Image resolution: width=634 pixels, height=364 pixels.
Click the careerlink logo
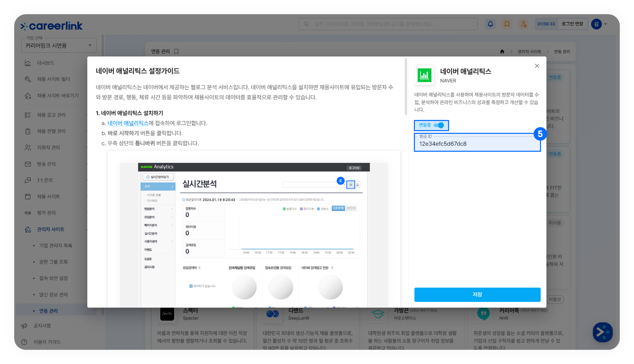(51, 26)
